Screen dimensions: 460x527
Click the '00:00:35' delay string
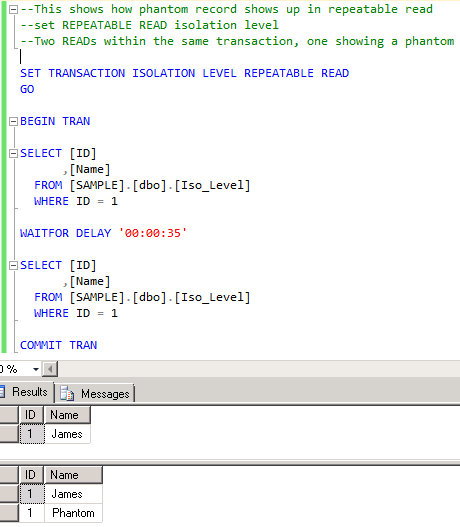point(153,233)
